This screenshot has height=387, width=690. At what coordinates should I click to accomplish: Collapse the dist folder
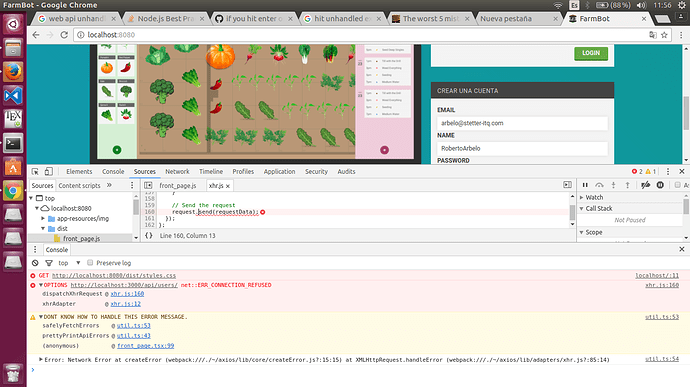[x=43, y=229]
